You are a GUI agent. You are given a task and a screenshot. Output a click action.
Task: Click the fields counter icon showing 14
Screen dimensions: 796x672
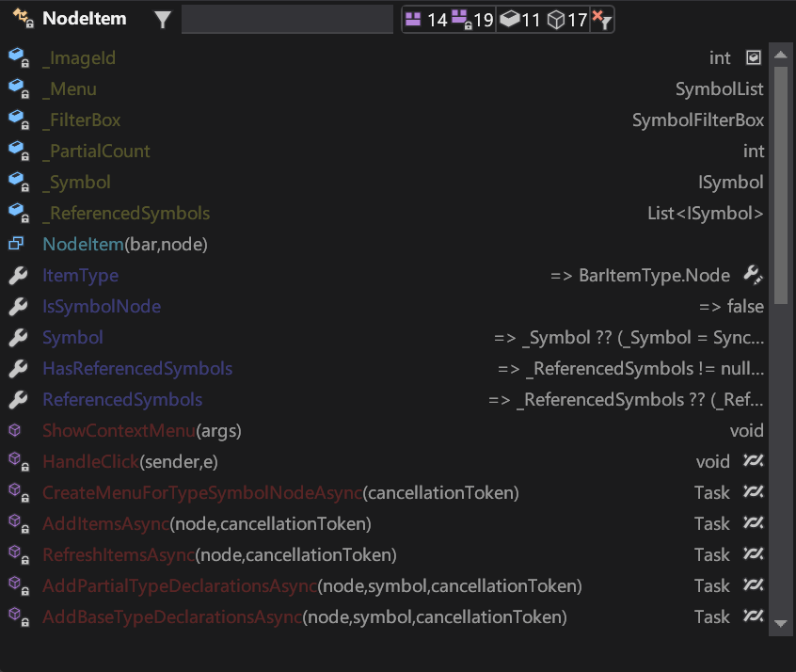click(x=412, y=18)
